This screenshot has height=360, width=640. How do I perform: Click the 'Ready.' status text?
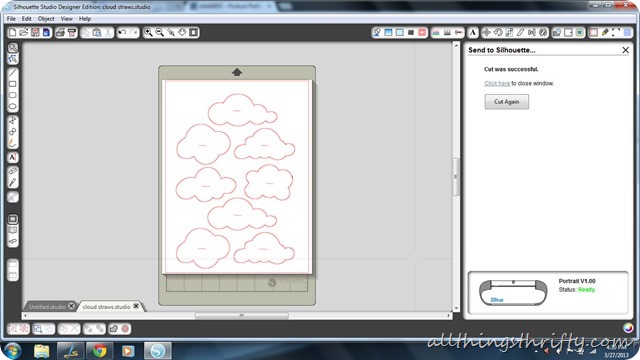587,290
